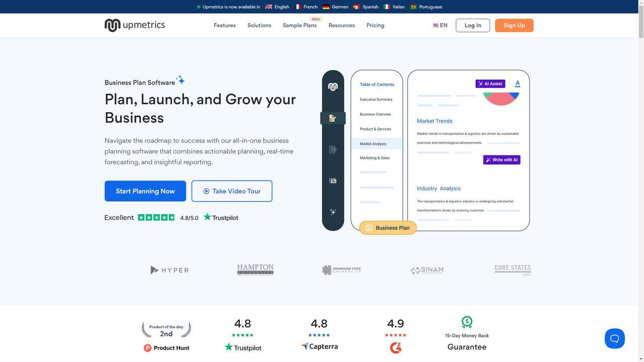Click the Write with AI button
This screenshot has height=362, width=644.
pos(502,160)
